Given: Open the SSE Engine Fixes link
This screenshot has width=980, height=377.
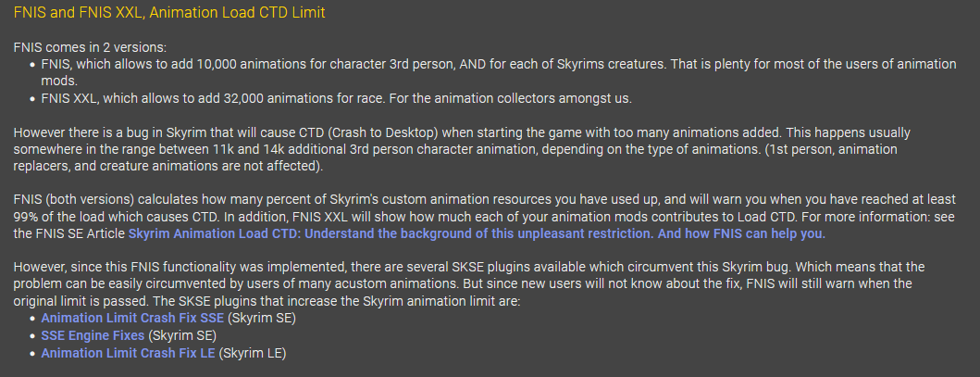Looking at the screenshot, I should (x=93, y=335).
